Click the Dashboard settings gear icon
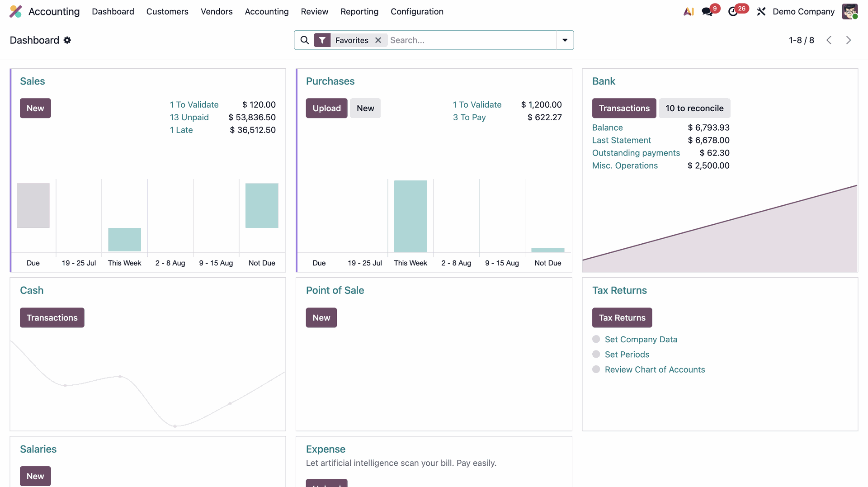 67,40
